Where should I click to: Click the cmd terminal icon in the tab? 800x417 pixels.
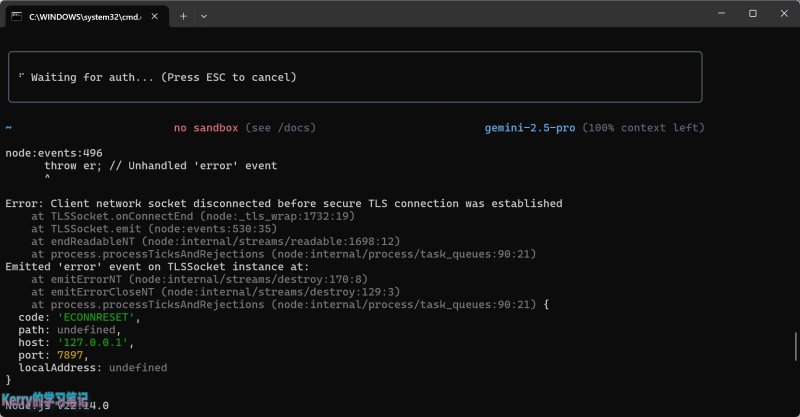(17, 16)
